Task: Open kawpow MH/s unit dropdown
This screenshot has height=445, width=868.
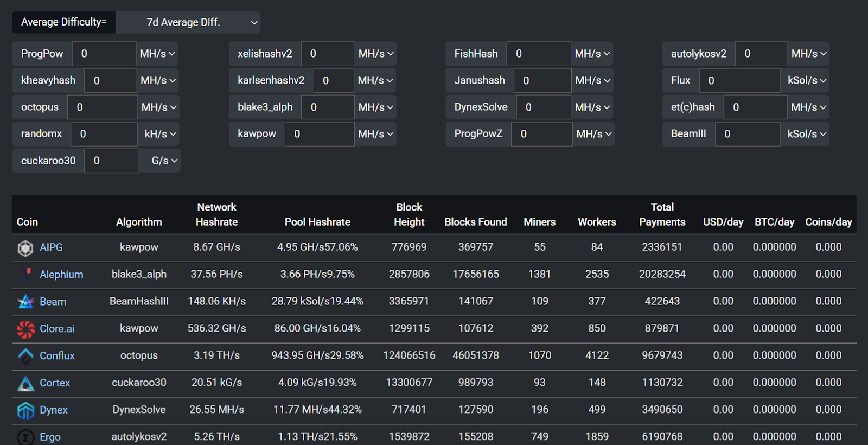Action: point(375,134)
